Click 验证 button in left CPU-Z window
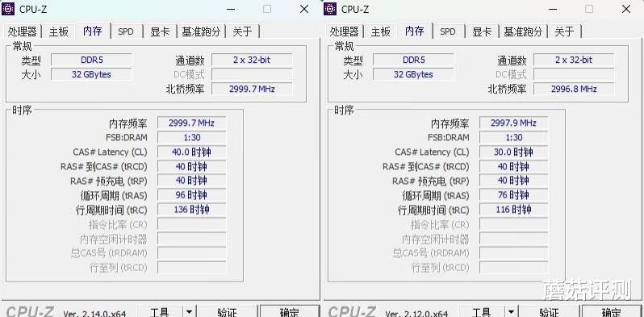This screenshot has height=317, width=644. point(227,311)
